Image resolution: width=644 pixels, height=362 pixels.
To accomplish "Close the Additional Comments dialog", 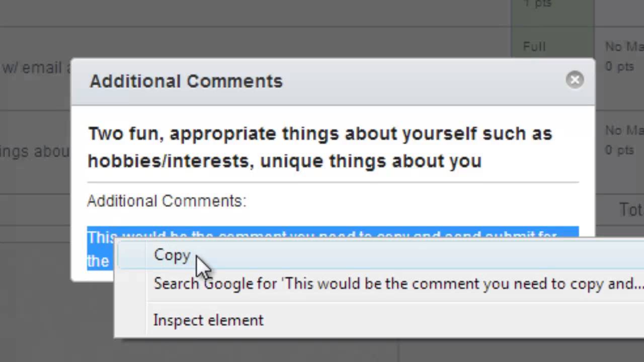I will pyautogui.click(x=575, y=80).
